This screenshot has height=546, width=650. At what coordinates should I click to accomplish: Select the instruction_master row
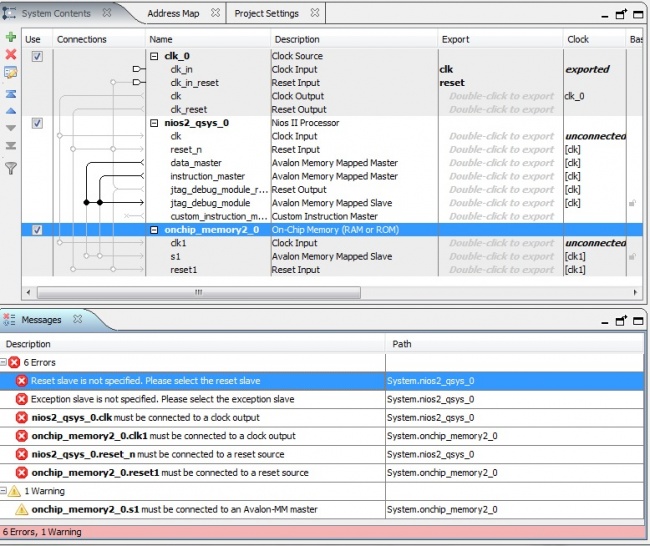tap(332, 176)
